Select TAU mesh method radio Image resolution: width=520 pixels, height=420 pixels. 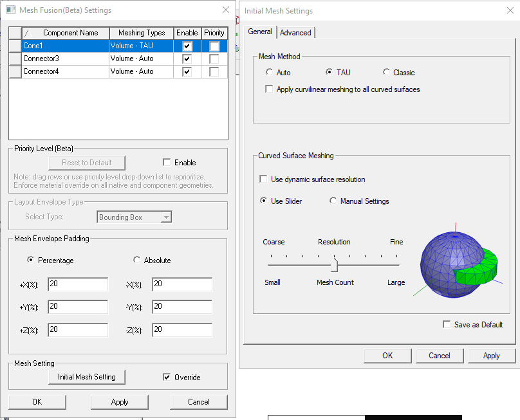tap(329, 72)
